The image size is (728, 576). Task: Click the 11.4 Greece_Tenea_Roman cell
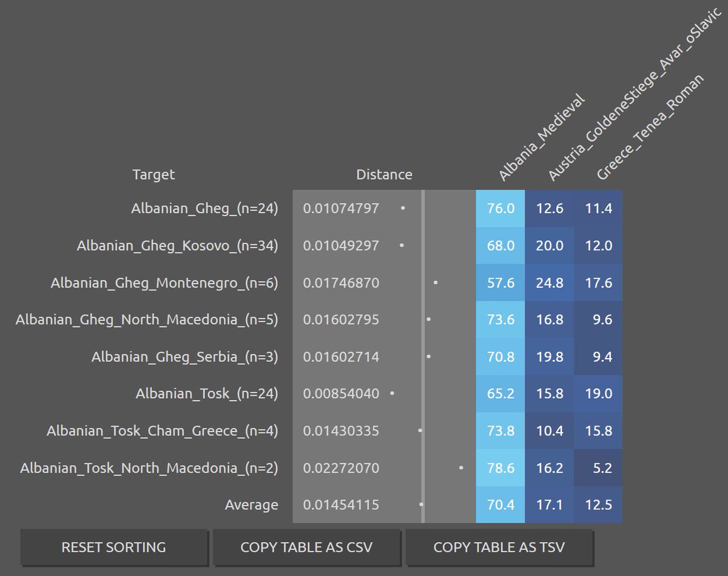pos(598,209)
